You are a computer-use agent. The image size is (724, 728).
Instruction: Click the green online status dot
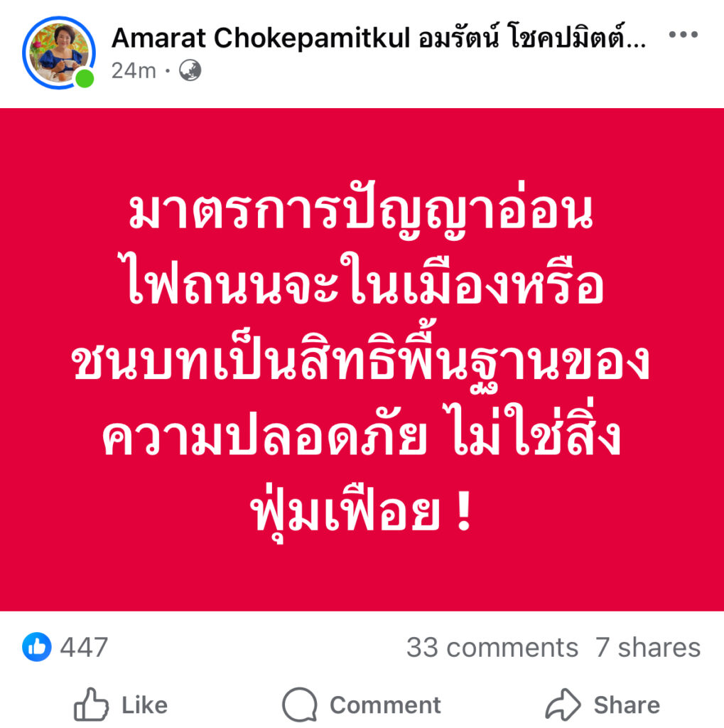click(85, 78)
